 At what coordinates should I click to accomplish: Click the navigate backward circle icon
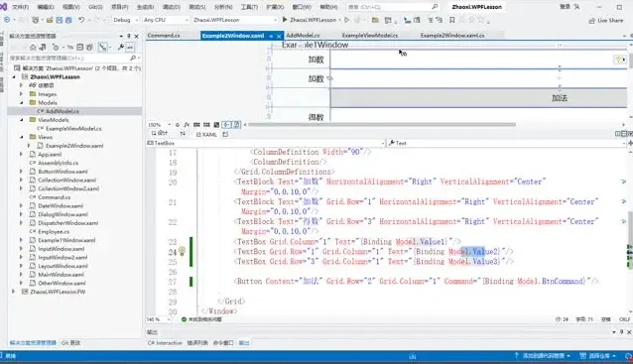[7, 20]
